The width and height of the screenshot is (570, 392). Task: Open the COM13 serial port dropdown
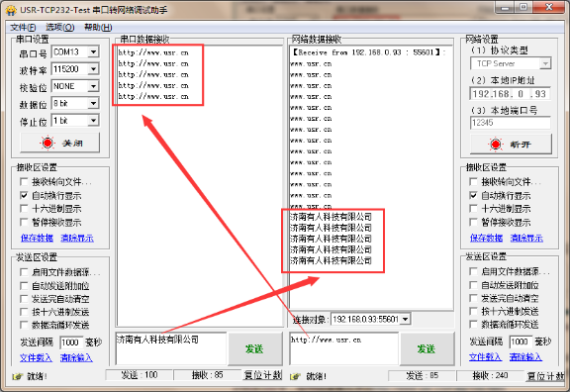[x=93, y=52]
